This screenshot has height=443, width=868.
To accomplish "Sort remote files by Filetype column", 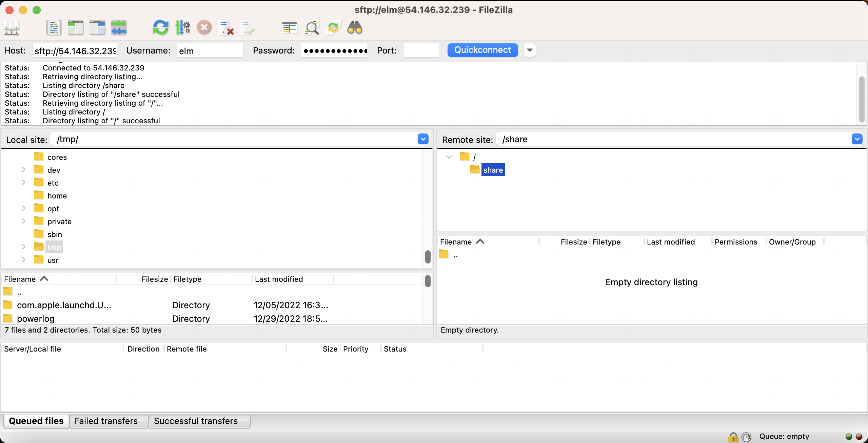I will tap(617, 242).
